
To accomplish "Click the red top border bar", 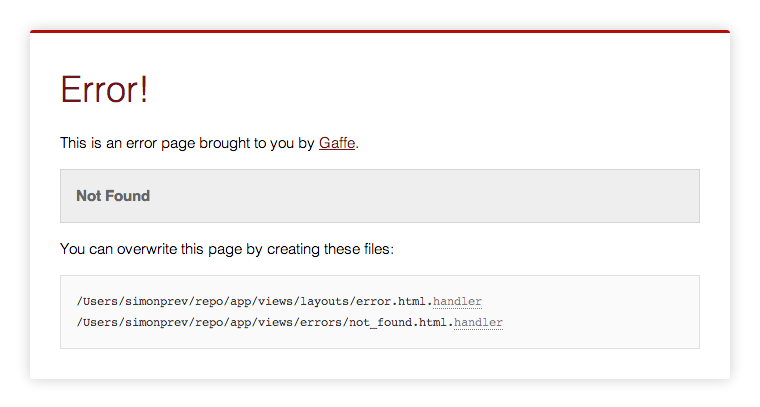I will pyautogui.click(x=380, y=31).
